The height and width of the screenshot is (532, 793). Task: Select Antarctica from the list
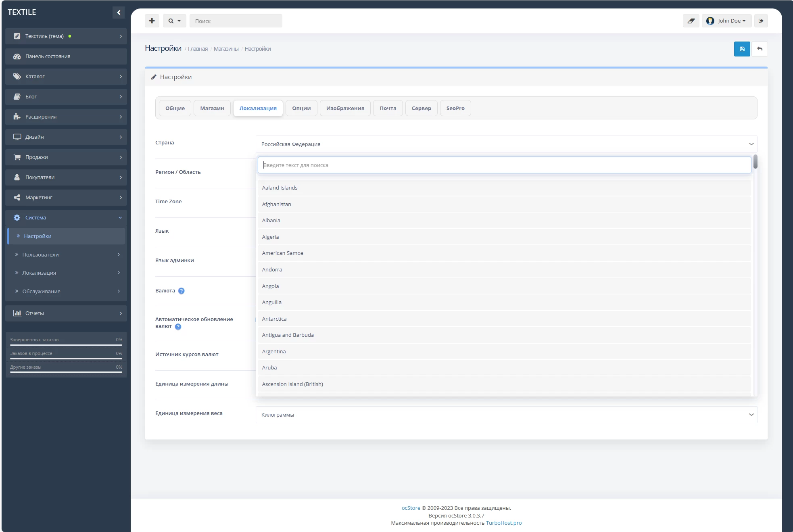click(504, 319)
